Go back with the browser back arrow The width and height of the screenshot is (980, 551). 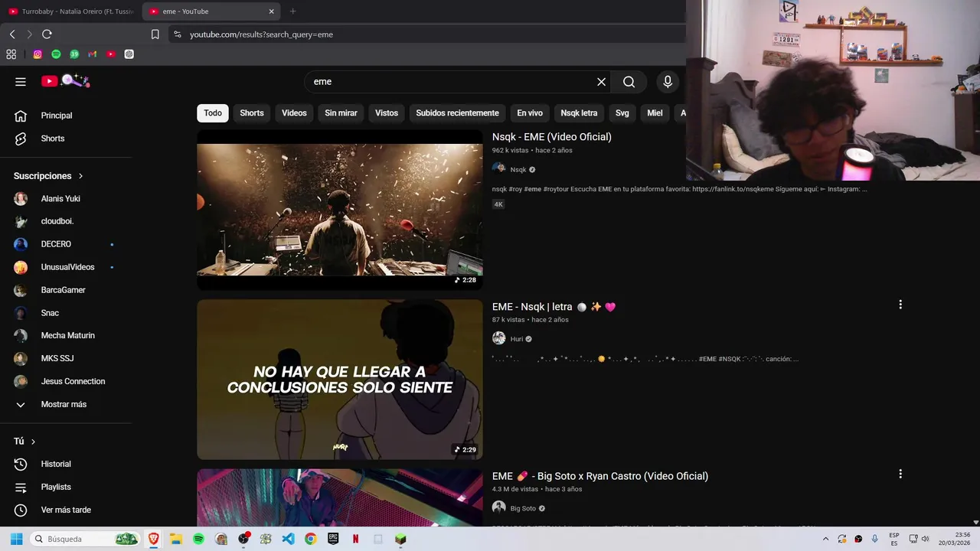12,34
